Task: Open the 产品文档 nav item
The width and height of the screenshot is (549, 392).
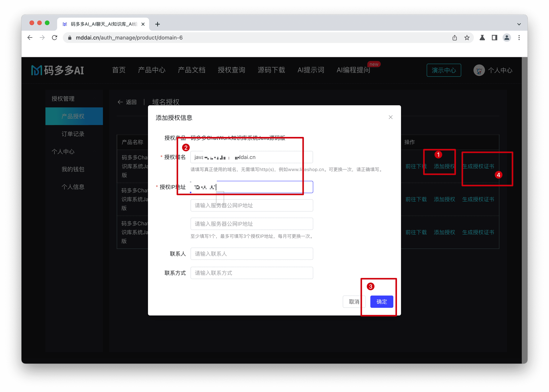Action: pyautogui.click(x=191, y=70)
